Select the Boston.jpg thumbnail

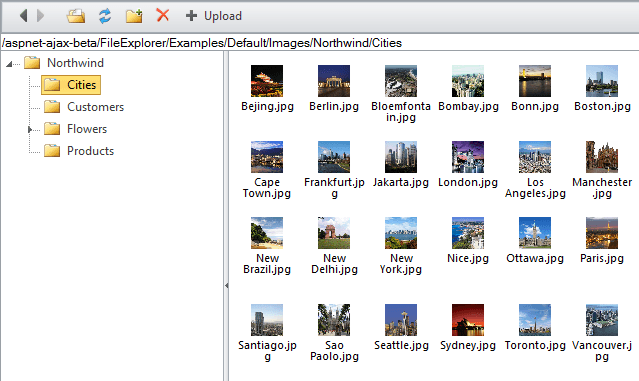(602, 81)
